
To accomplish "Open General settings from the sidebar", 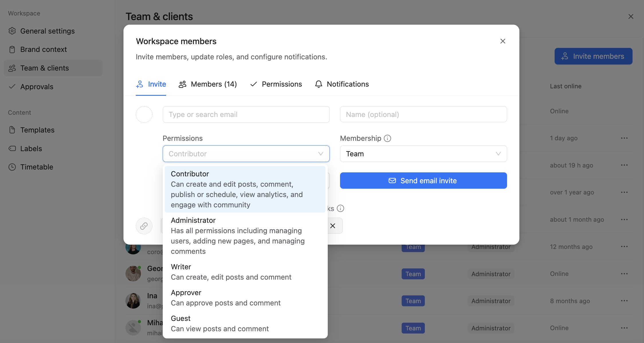I will tap(53, 31).
